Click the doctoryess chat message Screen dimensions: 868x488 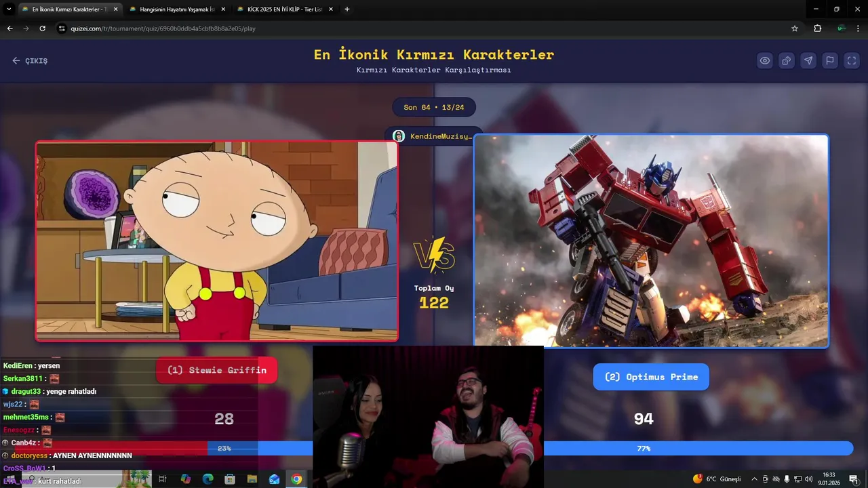point(68,455)
